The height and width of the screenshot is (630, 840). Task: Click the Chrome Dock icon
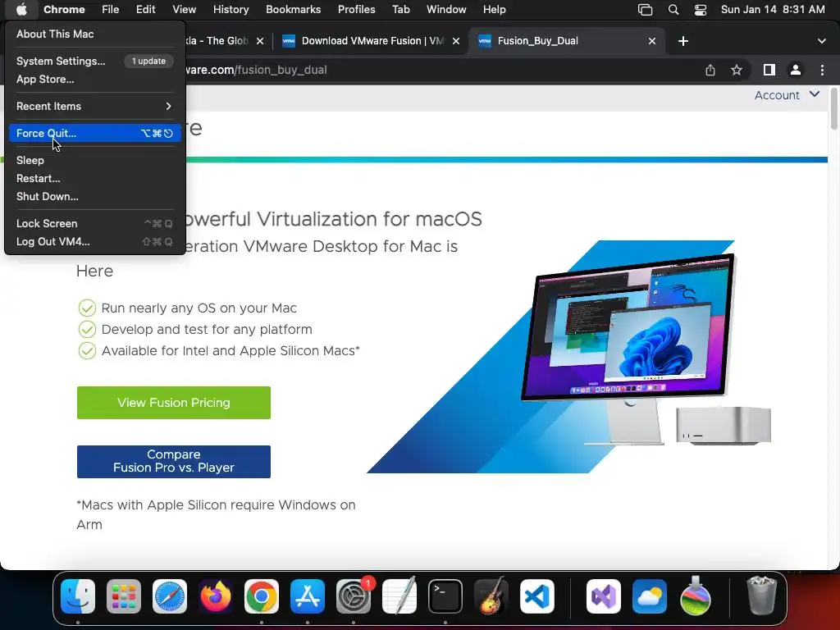coord(262,596)
